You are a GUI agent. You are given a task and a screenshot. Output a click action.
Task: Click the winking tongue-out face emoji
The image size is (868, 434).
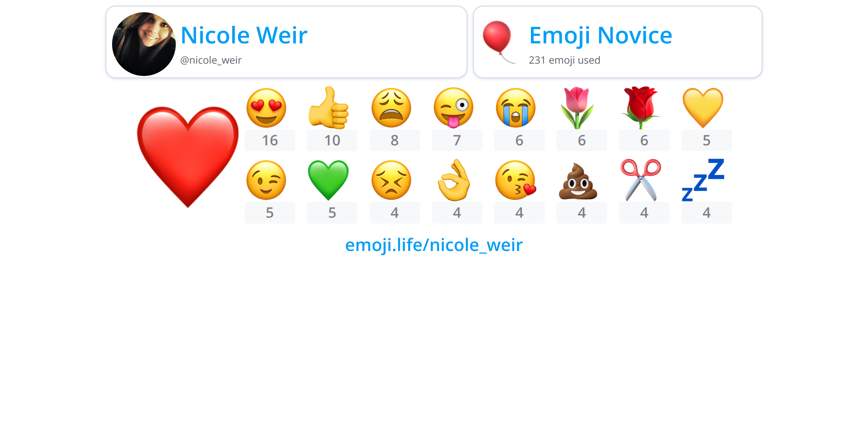pos(454,108)
